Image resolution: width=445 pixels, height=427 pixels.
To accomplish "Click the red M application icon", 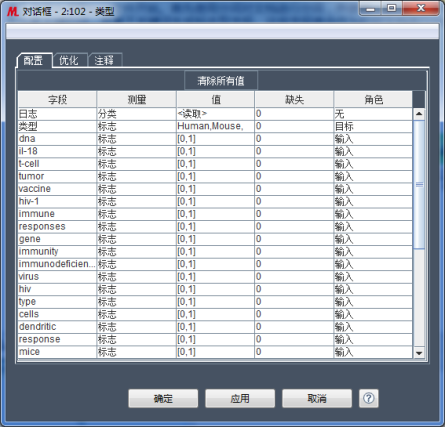I will pyautogui.click(x=13, y=12).
